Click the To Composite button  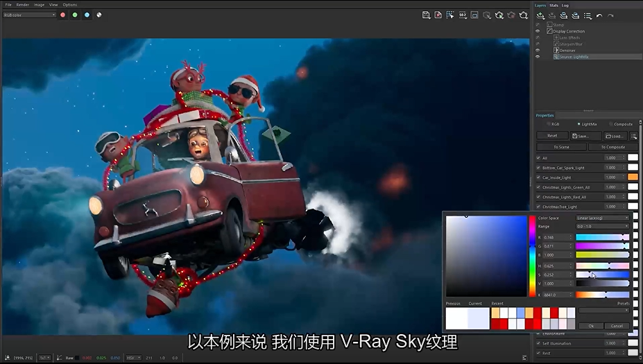pos(613,147)
